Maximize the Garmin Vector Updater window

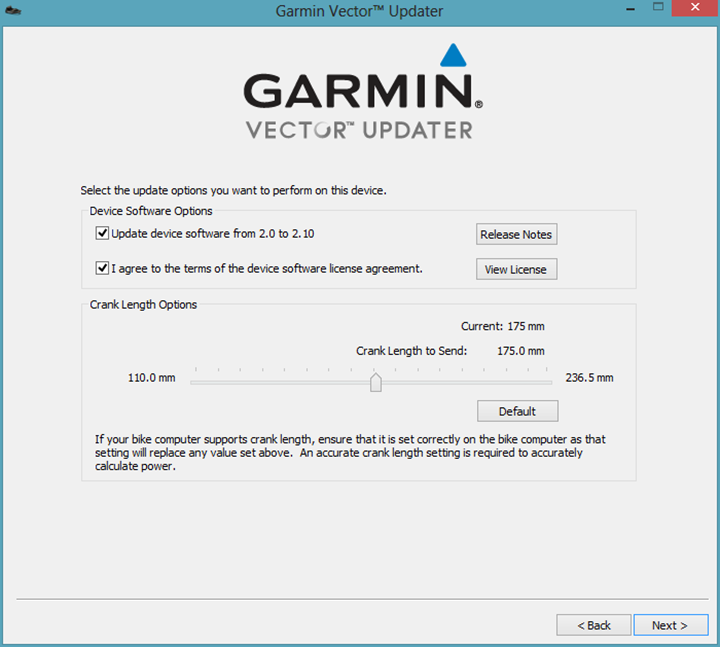tap(658, 7)
